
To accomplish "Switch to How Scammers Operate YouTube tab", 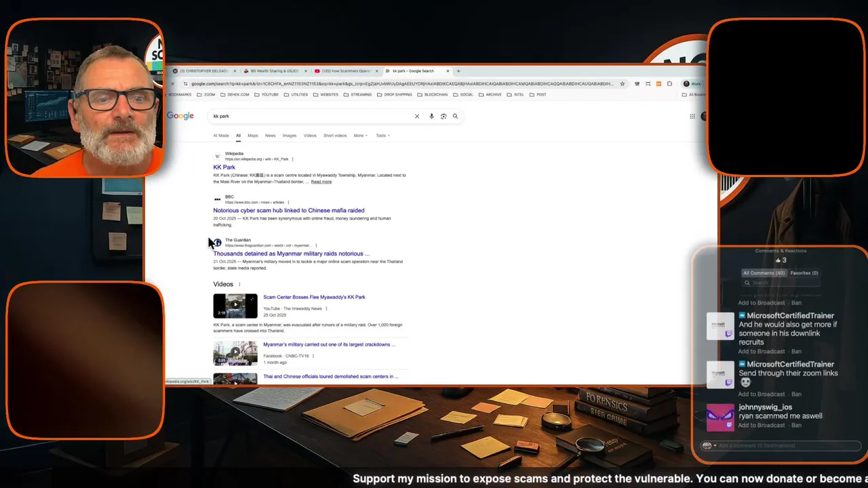I will 346,70.
